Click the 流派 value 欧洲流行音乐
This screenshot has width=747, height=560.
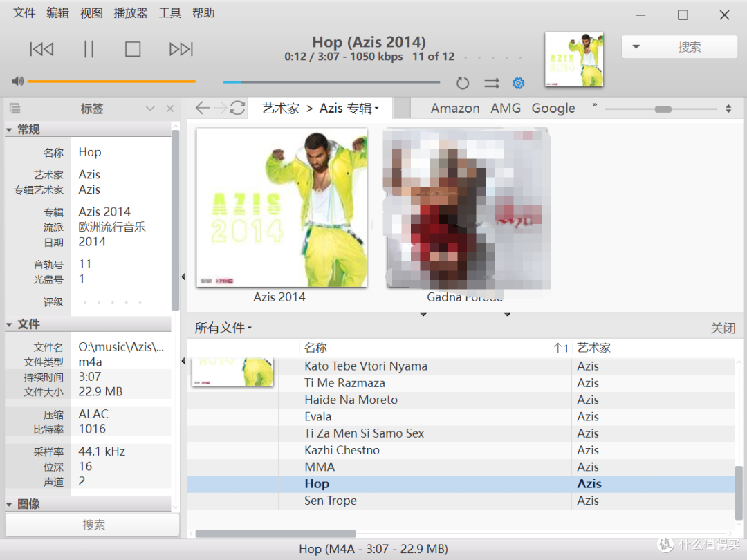coord(112,227)
